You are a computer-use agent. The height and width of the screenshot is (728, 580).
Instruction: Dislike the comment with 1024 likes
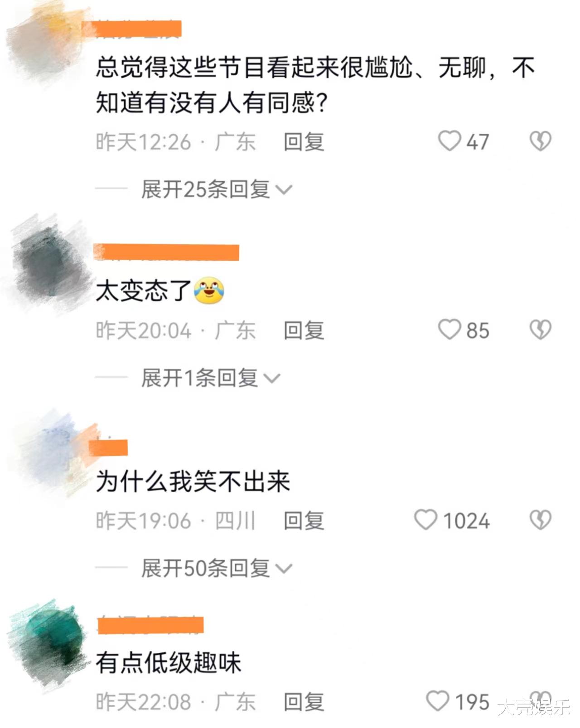pos(541,519)
